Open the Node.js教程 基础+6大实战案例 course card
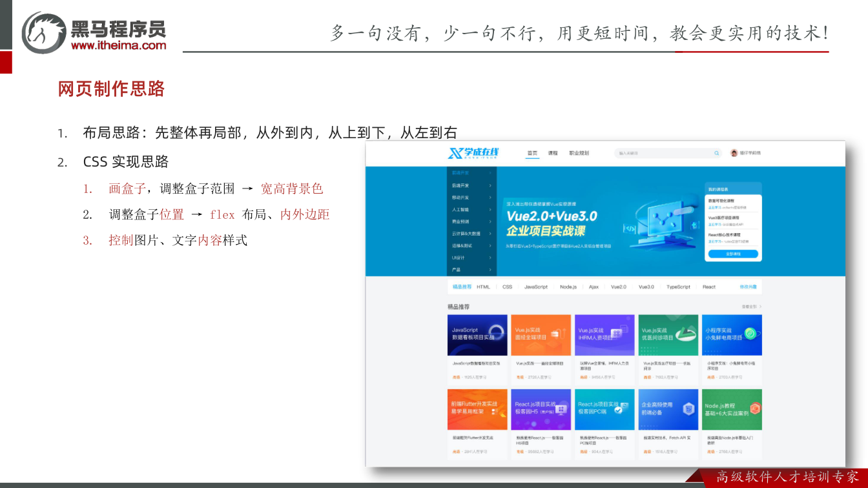 click(732, 423)
